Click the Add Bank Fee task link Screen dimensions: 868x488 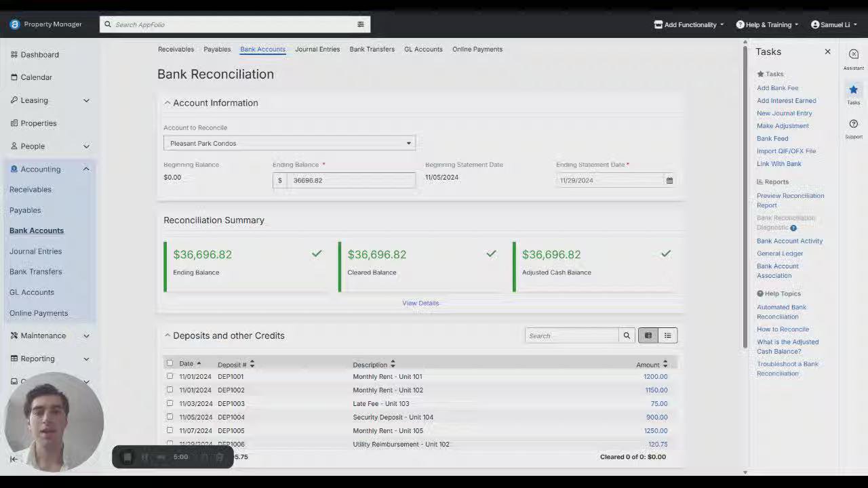pyautogui.click(x=777, y=88)
